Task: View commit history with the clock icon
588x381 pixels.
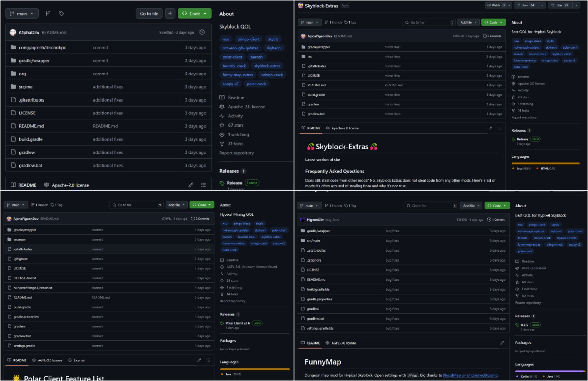Action: pyautogui.click(x=202, y=32)
